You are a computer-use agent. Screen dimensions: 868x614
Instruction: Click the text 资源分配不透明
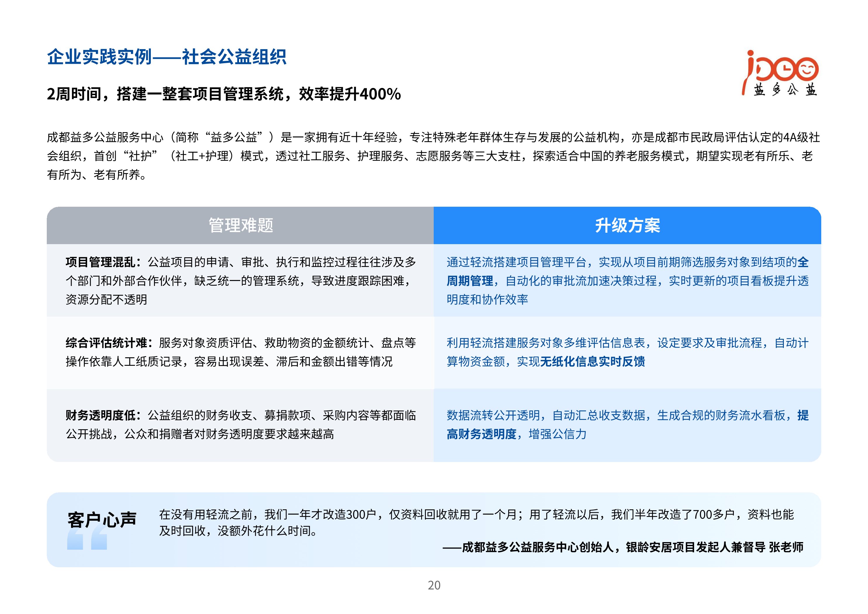click(x=107, y=300)
